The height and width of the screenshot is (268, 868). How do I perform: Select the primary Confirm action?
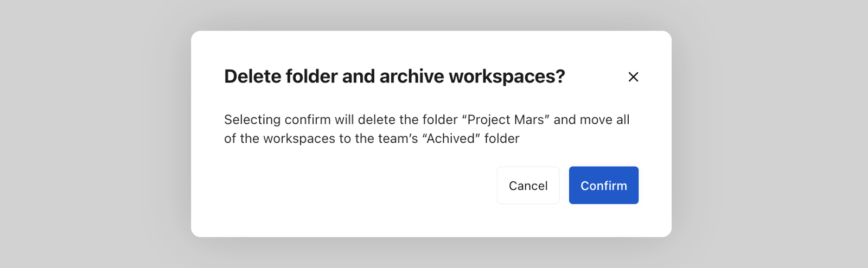tap(604, 186)
